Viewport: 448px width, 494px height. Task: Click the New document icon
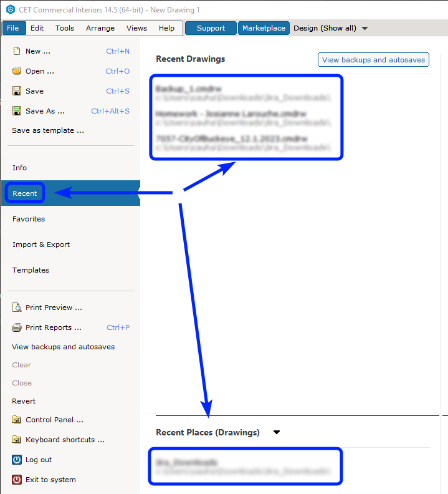point(17,51)
